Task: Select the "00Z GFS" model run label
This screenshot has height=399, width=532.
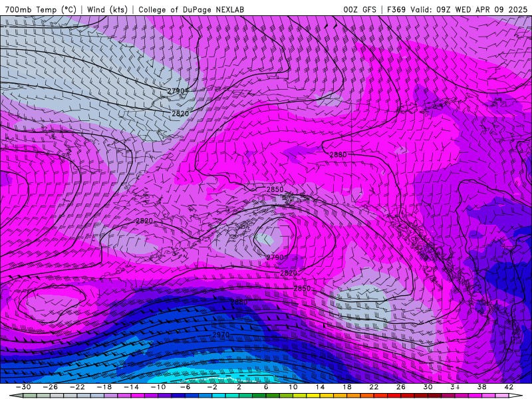Action: (360, 9)
